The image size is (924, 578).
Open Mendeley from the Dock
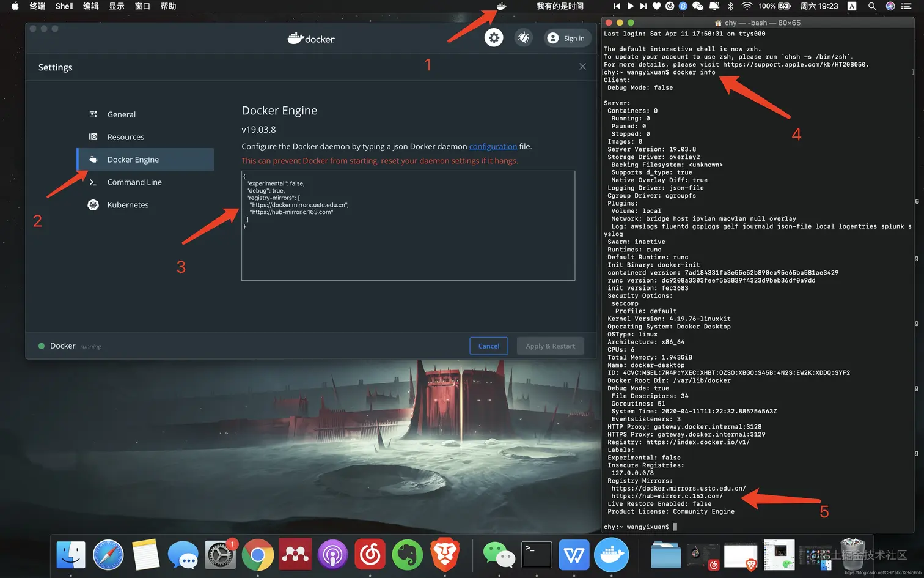(x=295, y=555)
